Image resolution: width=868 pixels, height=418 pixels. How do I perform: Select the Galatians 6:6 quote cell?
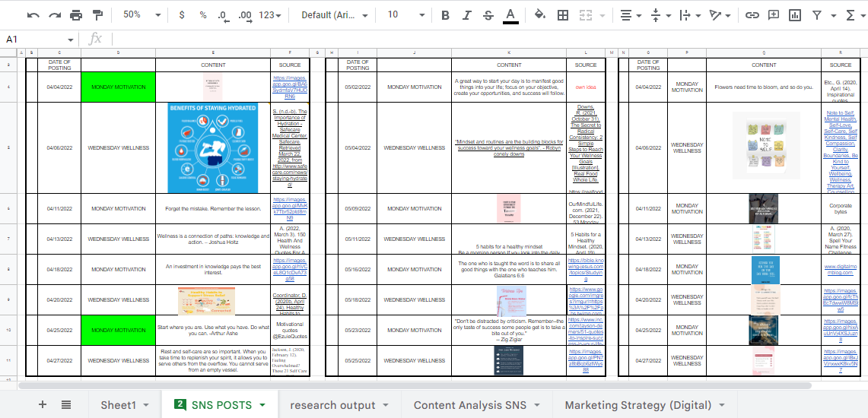coord(509,269)
